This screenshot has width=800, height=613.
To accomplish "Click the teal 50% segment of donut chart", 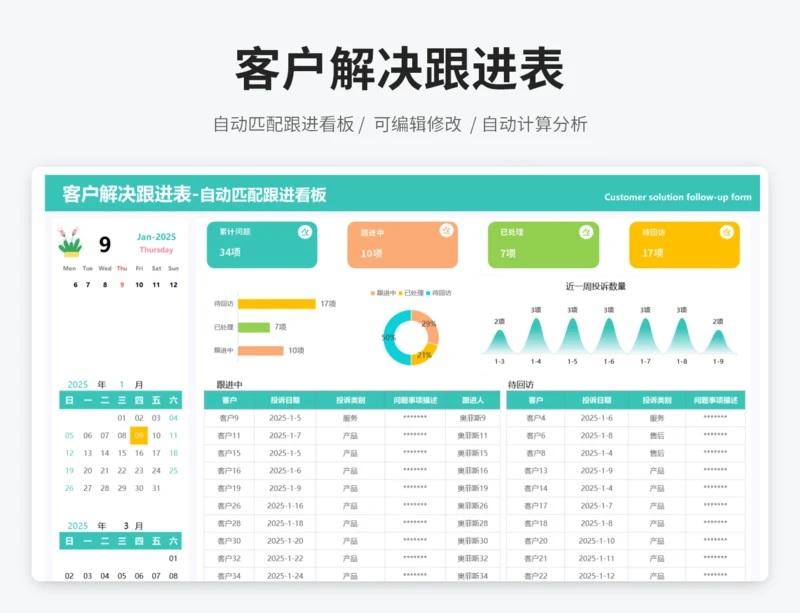I will coord(392,338).
